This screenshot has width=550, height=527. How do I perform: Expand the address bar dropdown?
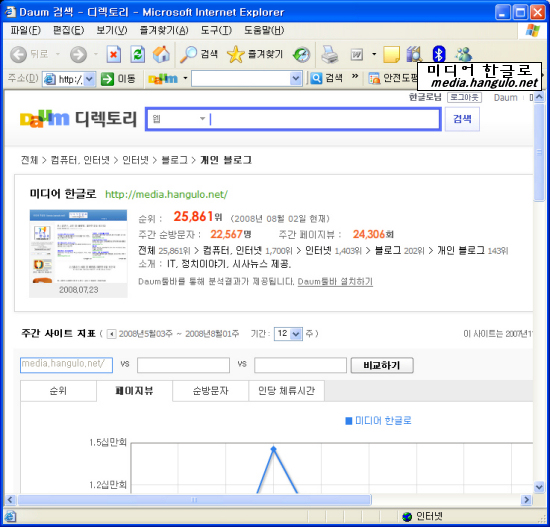tap(89, 79)
